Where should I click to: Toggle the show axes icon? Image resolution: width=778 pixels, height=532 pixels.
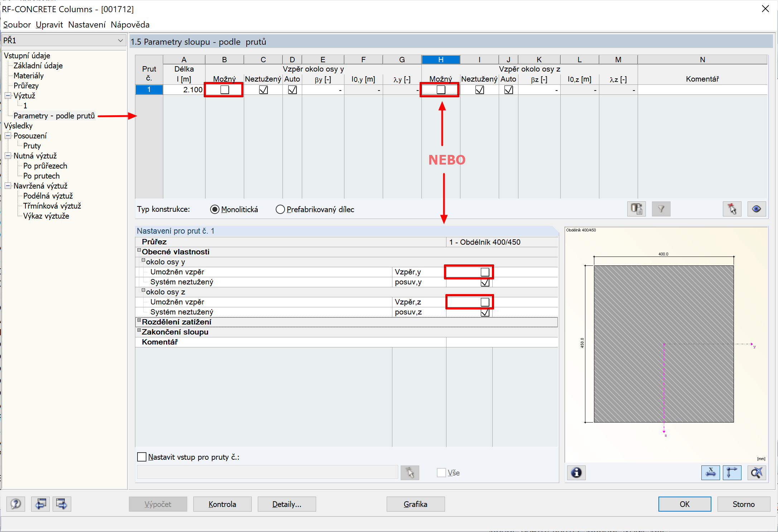click(732, 473)
